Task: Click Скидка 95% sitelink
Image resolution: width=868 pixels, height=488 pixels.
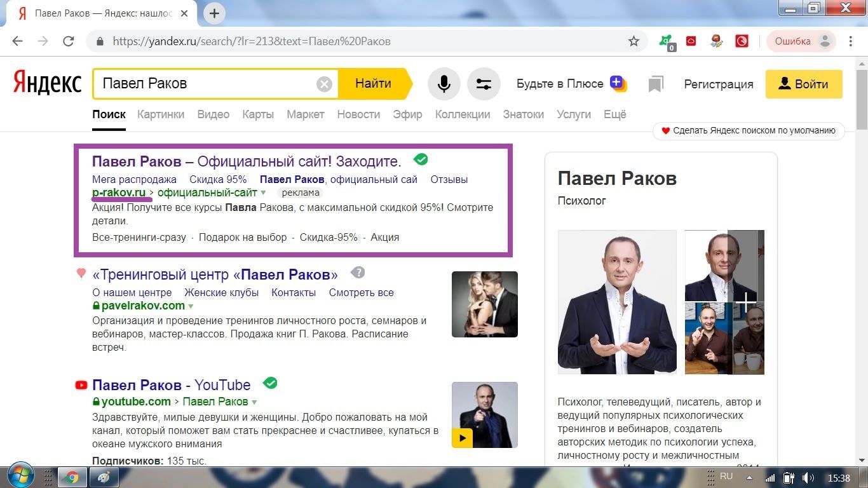Action: tap(218, 179)
